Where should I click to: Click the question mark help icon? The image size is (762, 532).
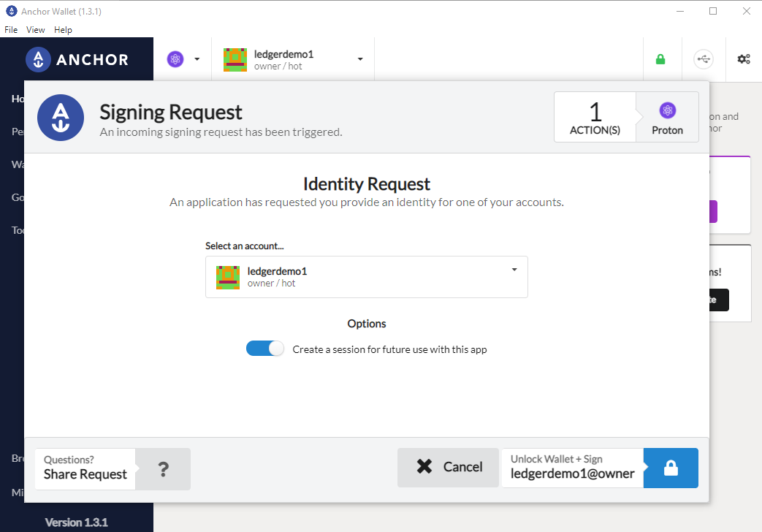[x=164, y=468]
